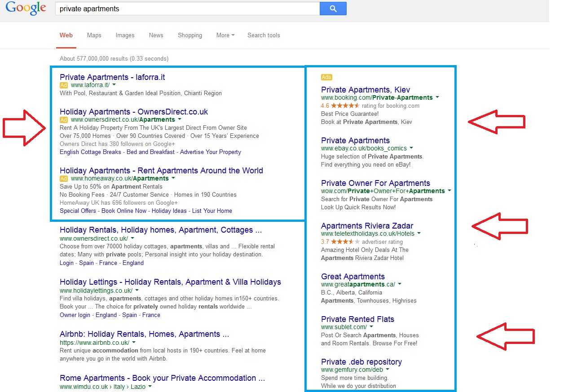This screenshot has height=392, width=586.
Task: Click 'France' link under holidaylettings result
Action: coord(151,315)
